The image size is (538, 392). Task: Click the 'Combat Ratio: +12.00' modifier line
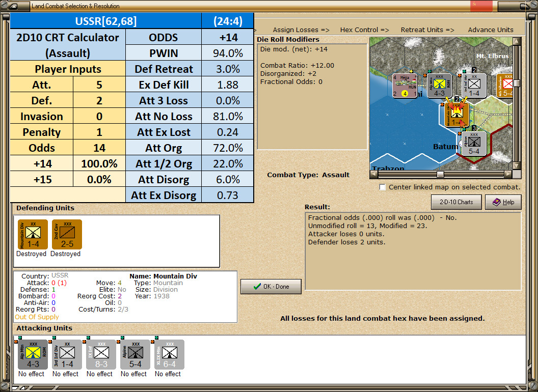point(297,65)
